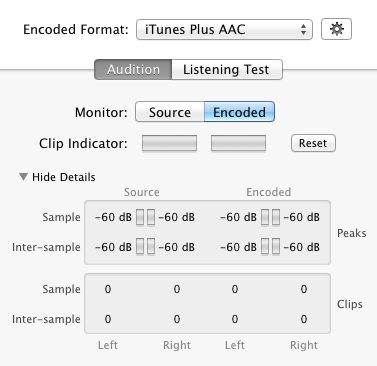
Task: Click the Encoded Format popup arrows
Action: pos(303,29)
